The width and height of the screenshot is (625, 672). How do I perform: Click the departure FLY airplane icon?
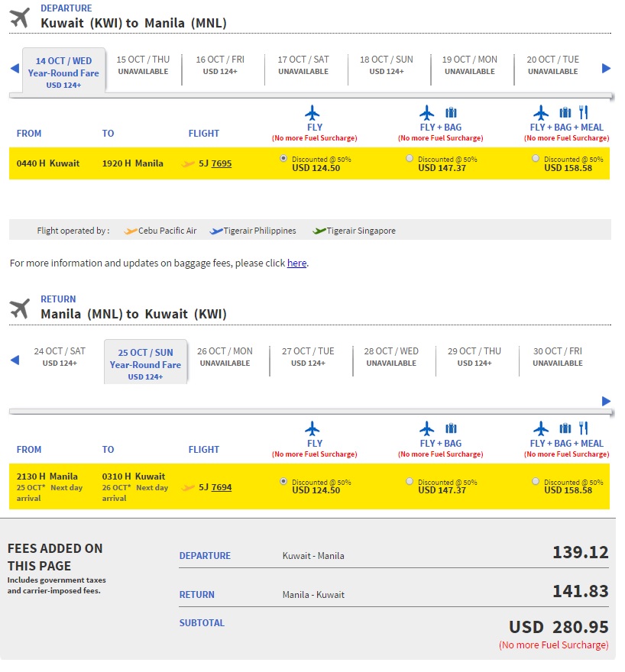tap(312, 113)
